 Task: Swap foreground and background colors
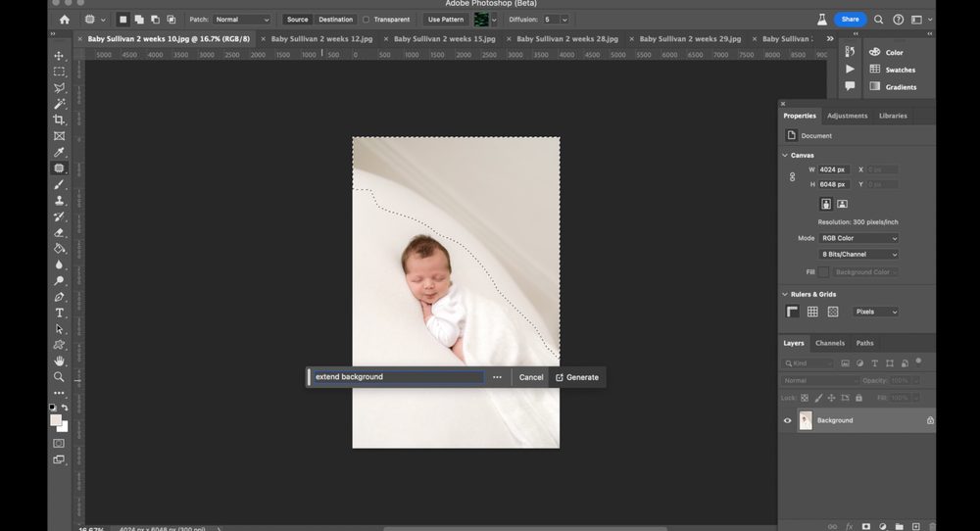click(x=65, y=408)
